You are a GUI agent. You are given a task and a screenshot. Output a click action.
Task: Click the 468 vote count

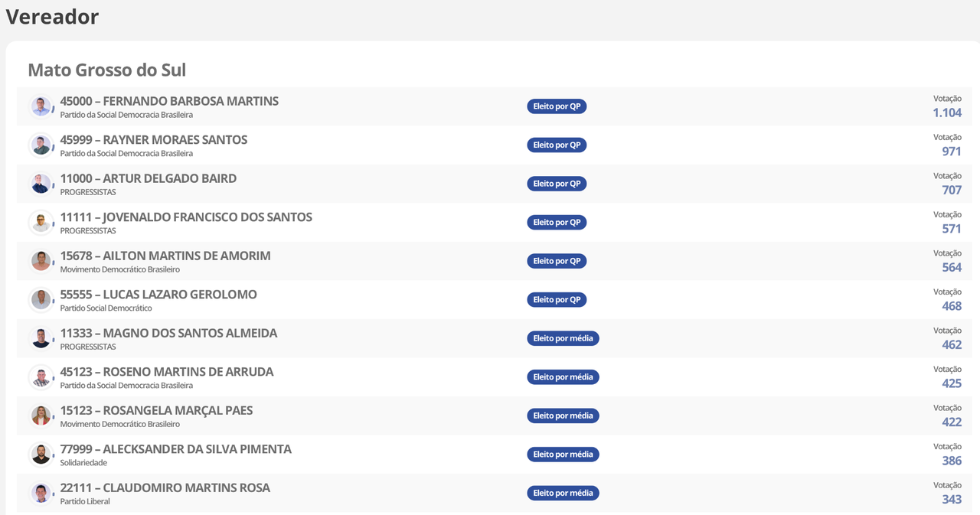pyautogui.click(x=952, y=306)
